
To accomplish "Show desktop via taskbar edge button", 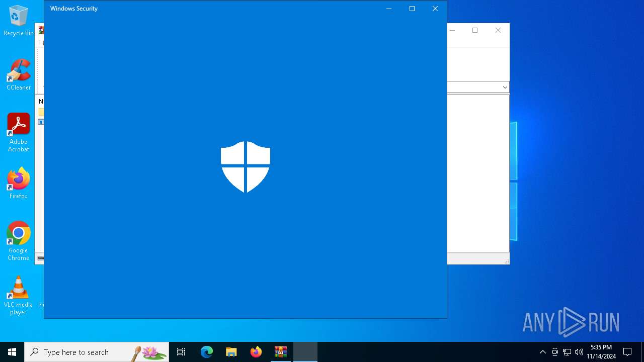I will coord(642,352).
